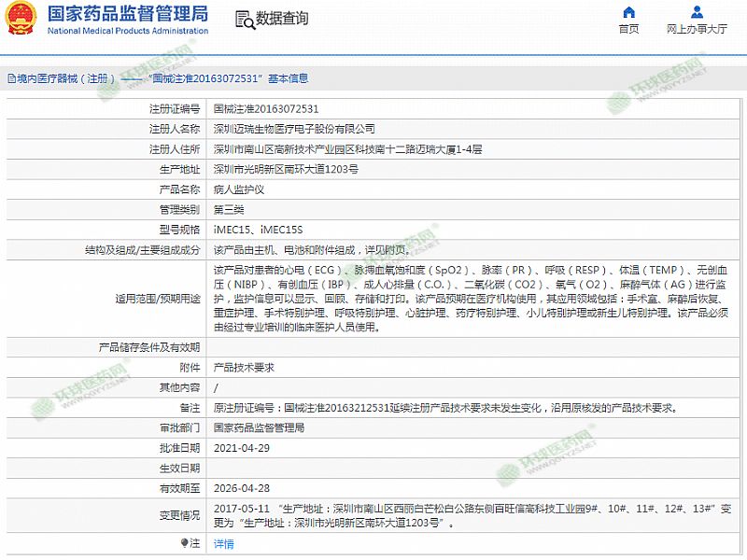This screenshot has width=747, height=560.
Task: Click the 产品技术要求 attachment entry
Action: click(244, 368)
